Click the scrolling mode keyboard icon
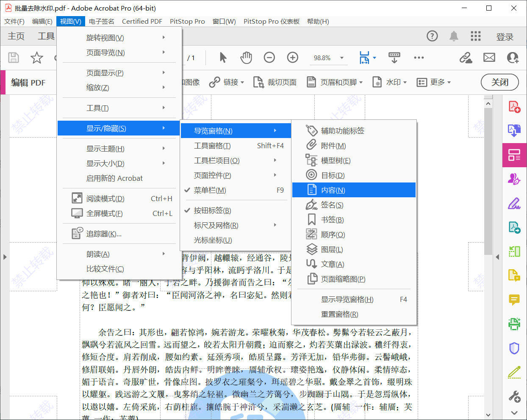The image size is (527, 420). (394, 58)
